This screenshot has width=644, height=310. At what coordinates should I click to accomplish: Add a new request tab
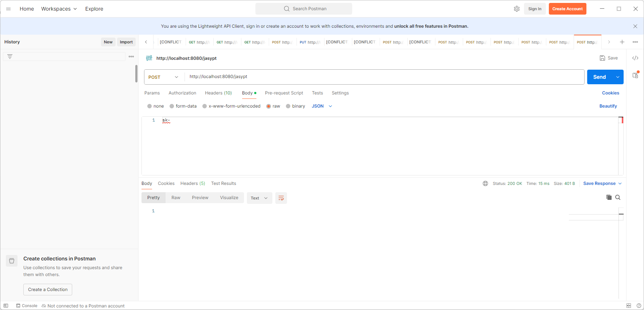tap(622, 42)
